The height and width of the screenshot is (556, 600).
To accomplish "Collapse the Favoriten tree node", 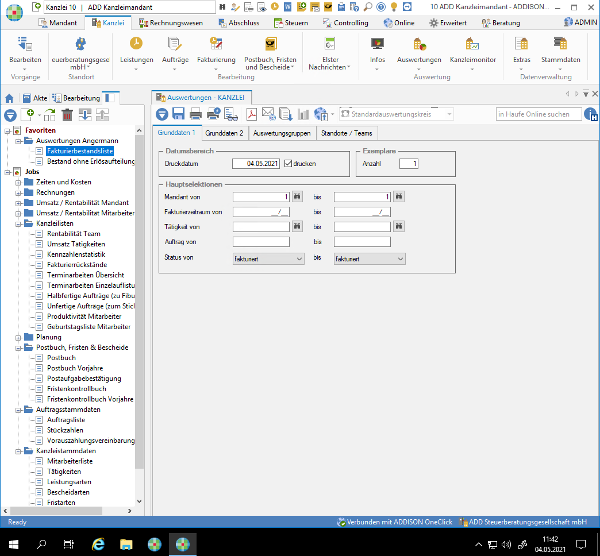I will (7, 131).
